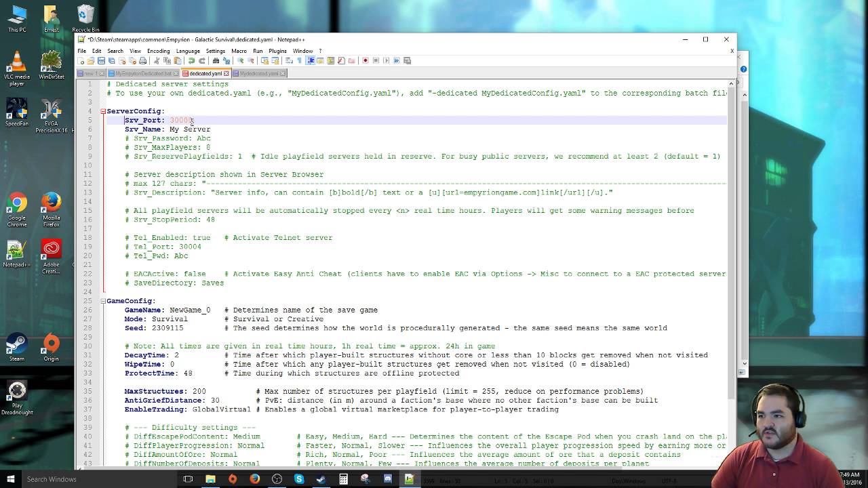Collapse the GameConfig fold marker
The height and width of the screenshot is (488, 868).
click(x=103, y=301)
